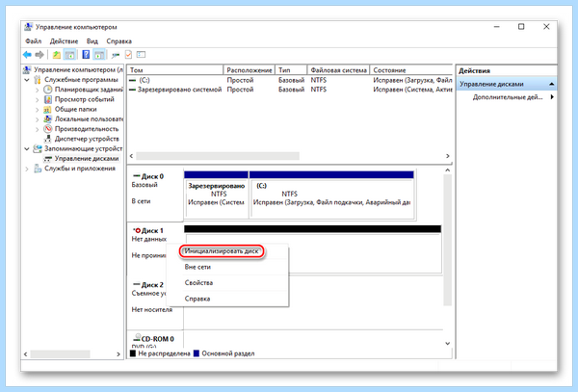Click the blue Основной раздел legend swatch
Viewport: 578px width, 392px height.
click(197, 353)
